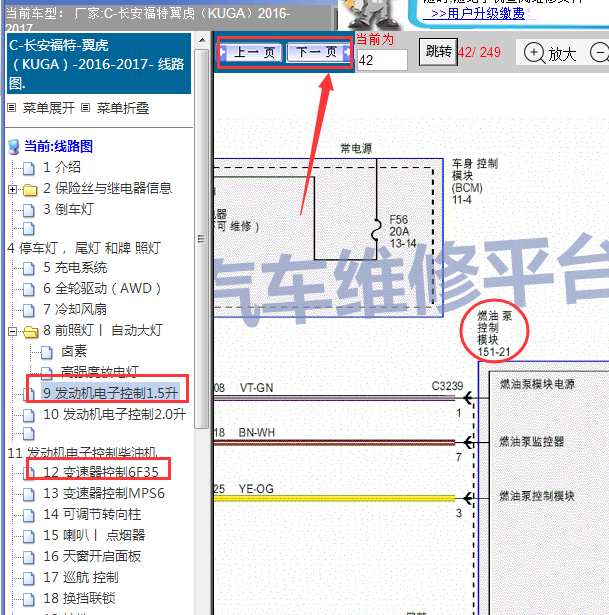Click the 跳转 jump button
Viewport: 609px width, 615px height.
[438, 51]
